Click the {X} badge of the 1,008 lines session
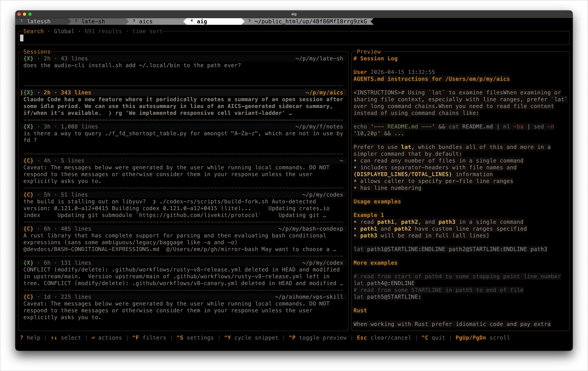 (x=28, y=127)
